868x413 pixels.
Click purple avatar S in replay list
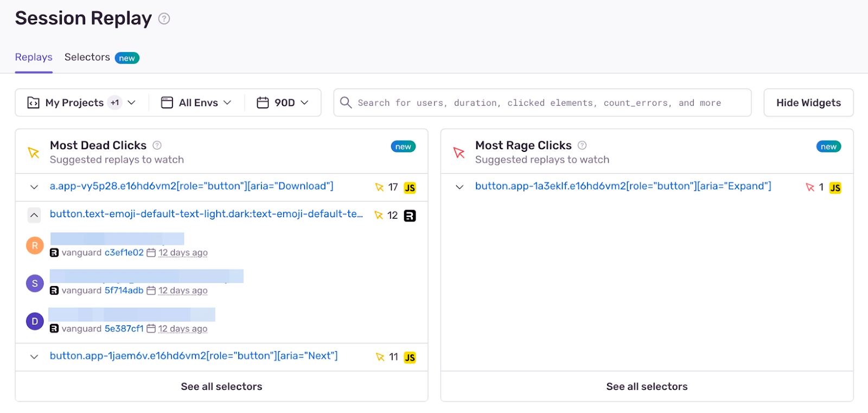click(35, 283)
